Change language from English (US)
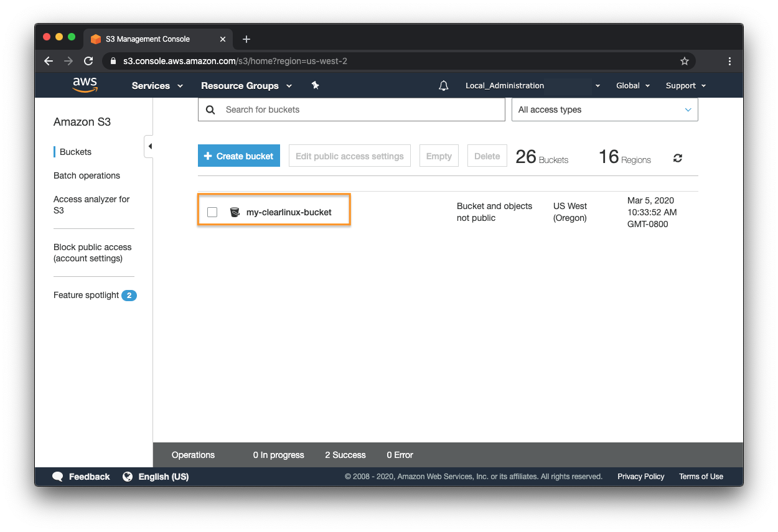The image size is (778, 532). click(x=163, y=477)
